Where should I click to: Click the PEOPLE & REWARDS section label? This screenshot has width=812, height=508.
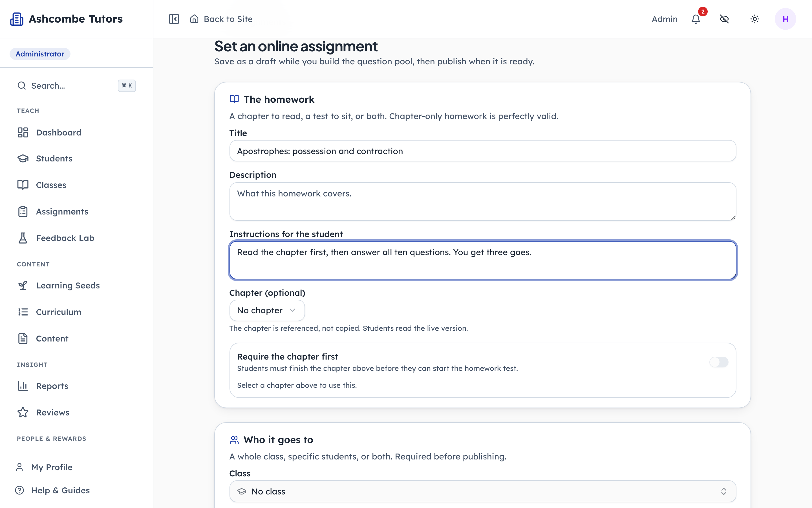pyautogui.click(x=52, y=439)
